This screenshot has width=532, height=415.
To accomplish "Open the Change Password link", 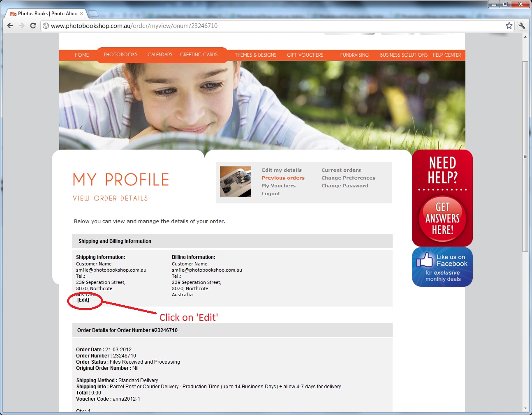I will 345,186.
